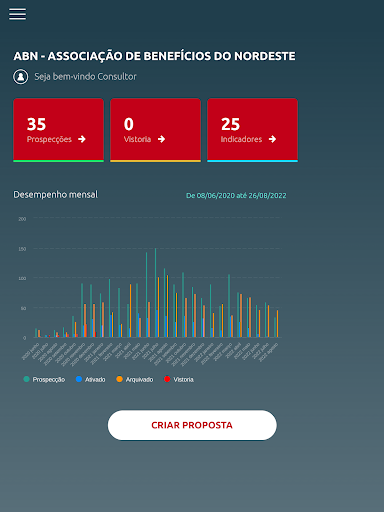Screen dimensions: 384x512
Task: Open the 35 Prospecções card
Action: 58,130
